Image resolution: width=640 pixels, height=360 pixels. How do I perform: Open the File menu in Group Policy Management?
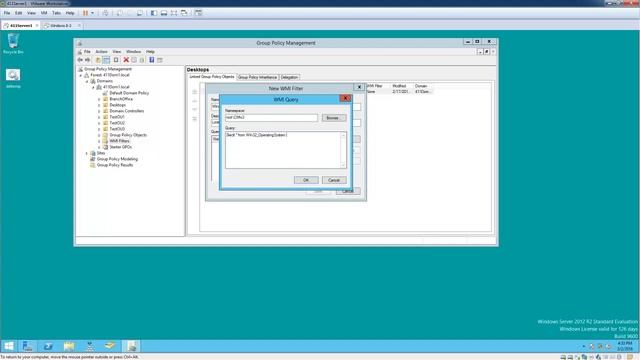(x=87, y=52)
